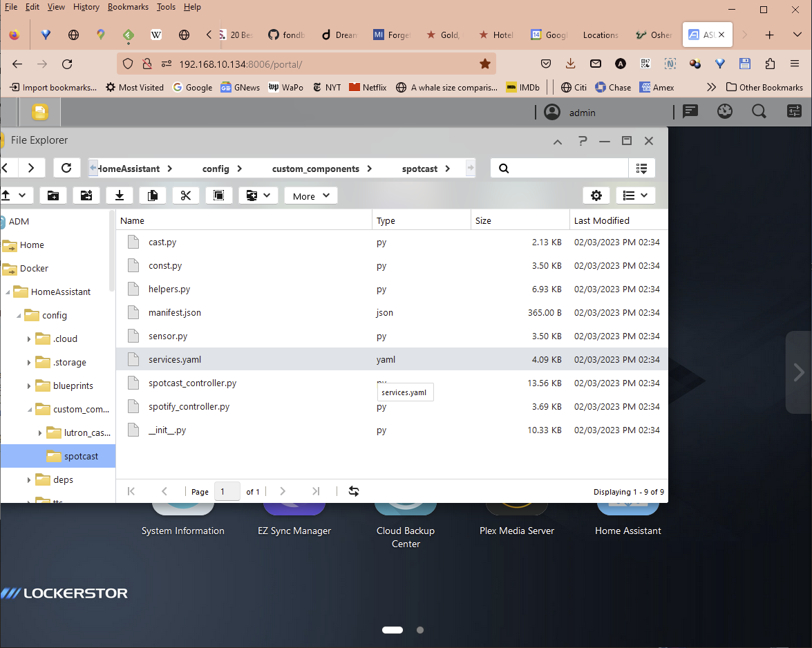Image resolution: width=812 pixels, height=648 pixels.
Task: Open the ADM notifications message icon
Action: click(690, 111)
